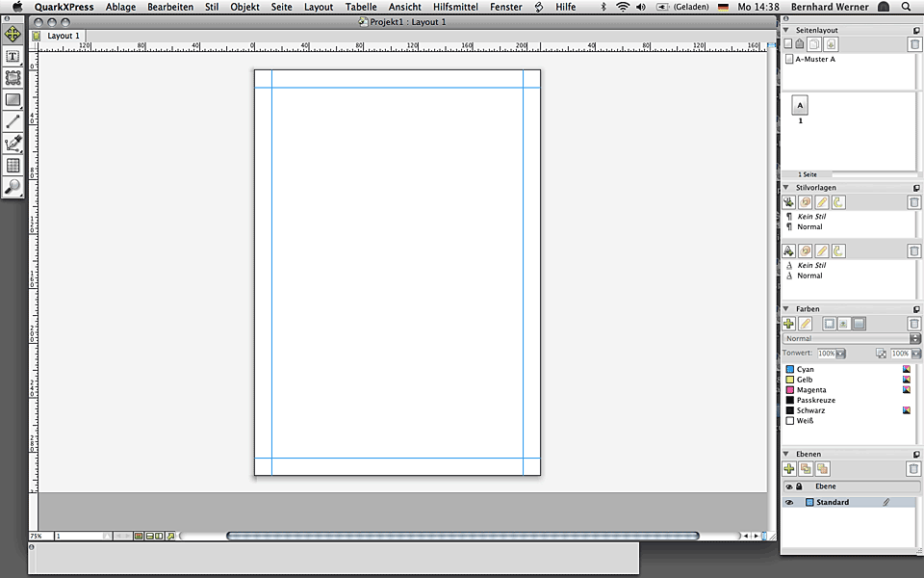Open the Bearbeiten menu
Image resolution: width=924 pixels, height=578 pixels.
[170, 7]
